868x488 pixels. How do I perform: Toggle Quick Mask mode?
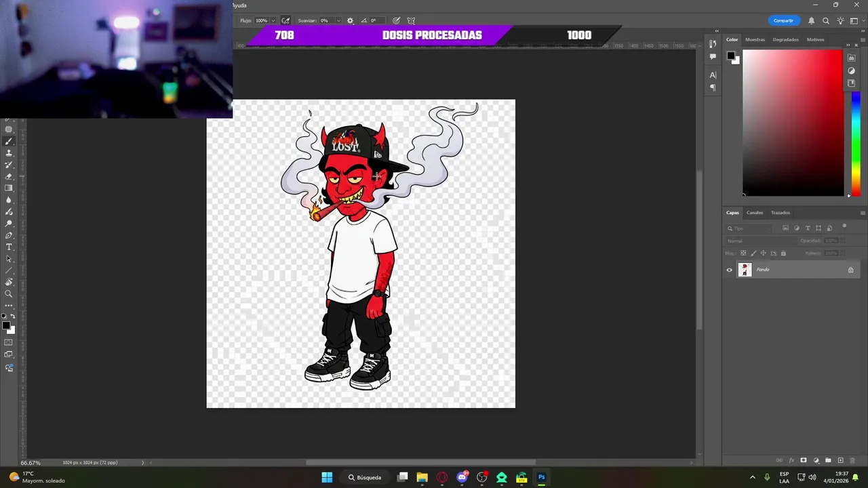tap(9, 342)
